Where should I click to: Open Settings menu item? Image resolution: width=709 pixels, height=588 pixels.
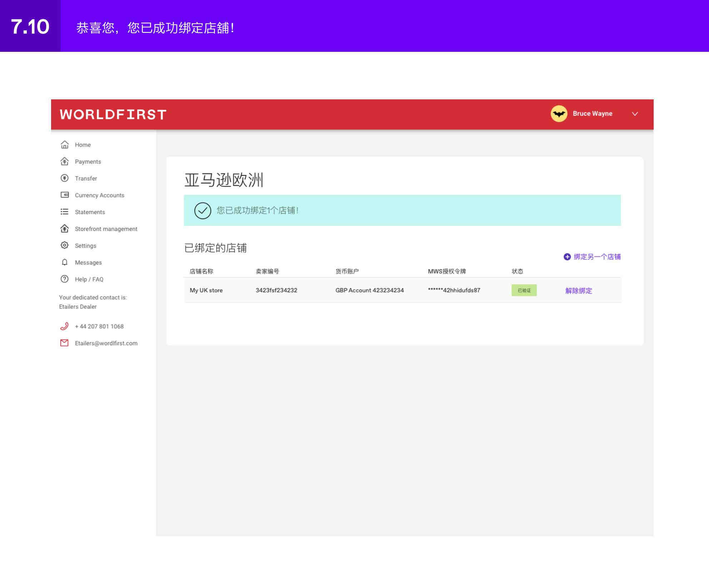(x=85, y=246)
